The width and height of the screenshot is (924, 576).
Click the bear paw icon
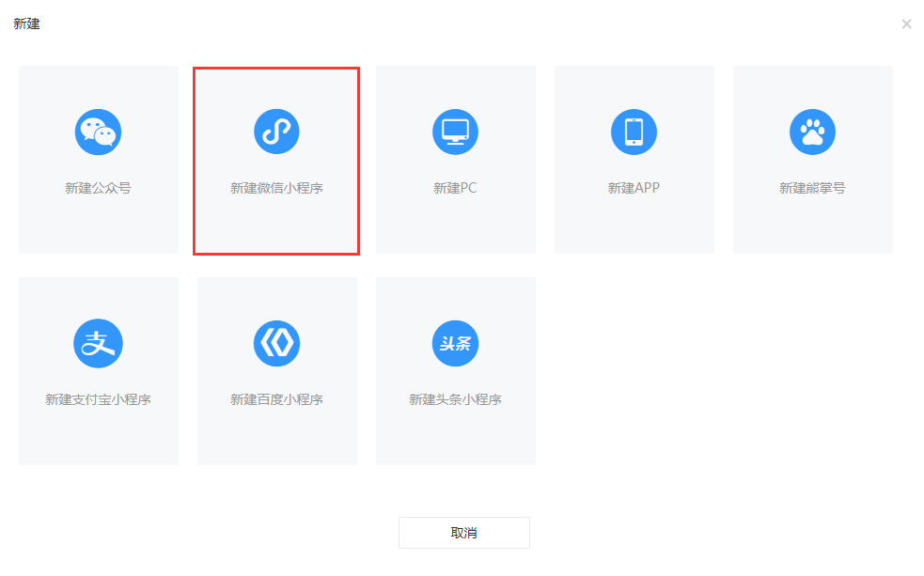click(x=813, y=132)
